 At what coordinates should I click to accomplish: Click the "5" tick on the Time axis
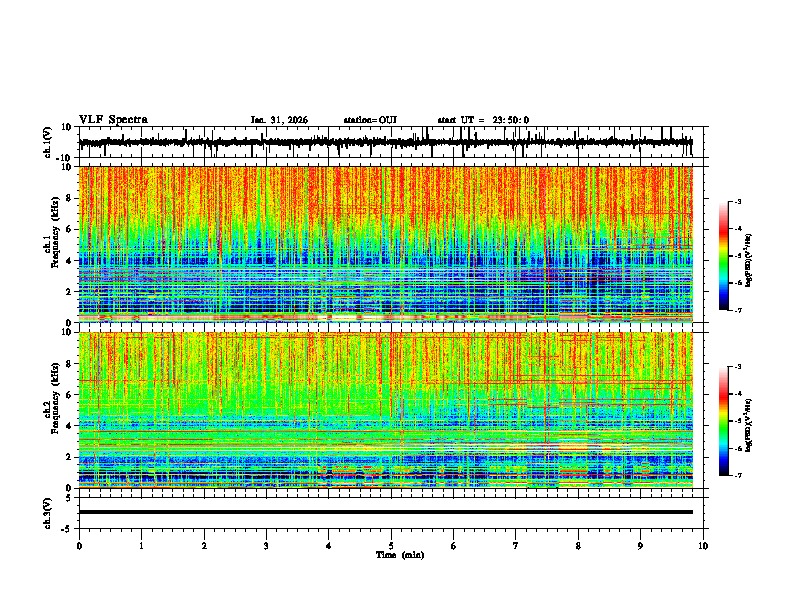pos(391,546)
